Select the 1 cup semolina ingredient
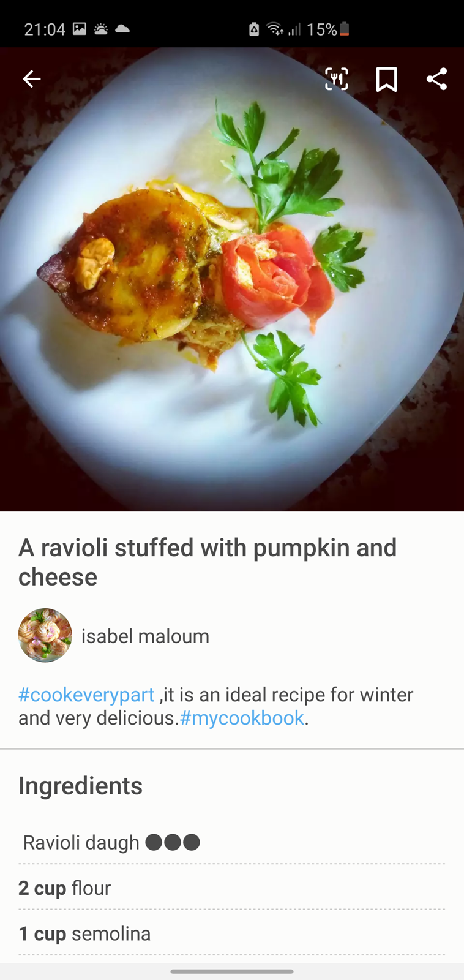Screen dimensions: 464x980 232,933
